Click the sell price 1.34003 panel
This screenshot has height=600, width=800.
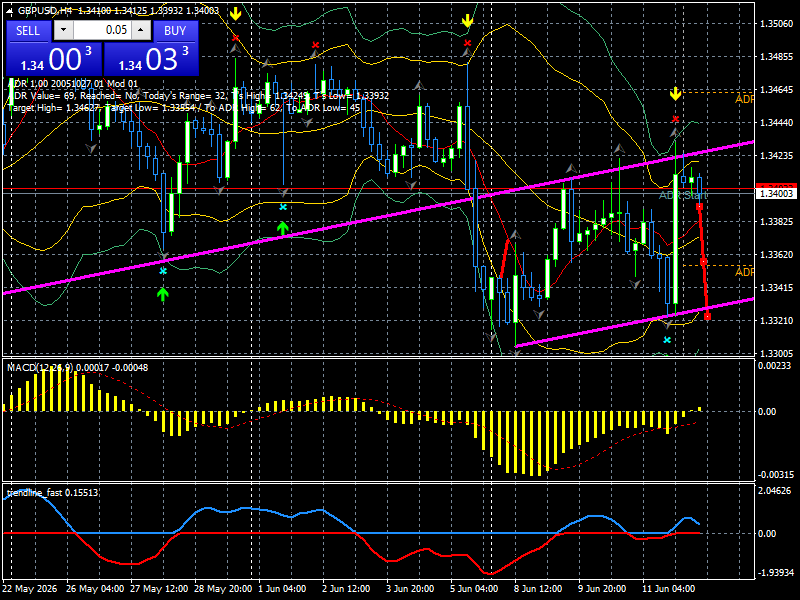click(x=54, y=59)
